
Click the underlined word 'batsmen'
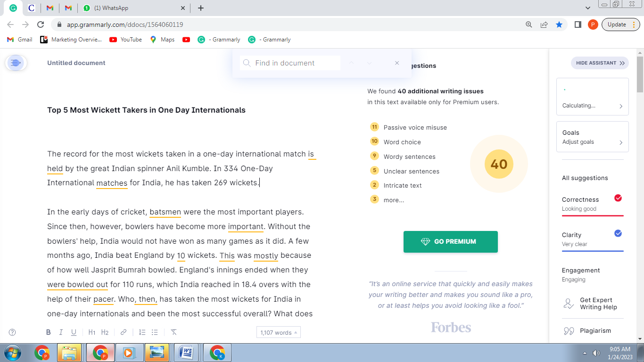pos(165,212)
